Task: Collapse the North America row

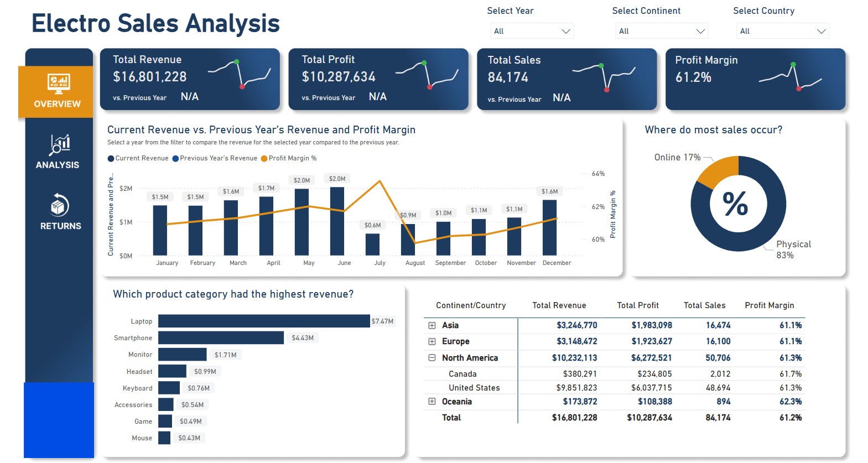Action: pyautogui.click(x=432, y=358)
